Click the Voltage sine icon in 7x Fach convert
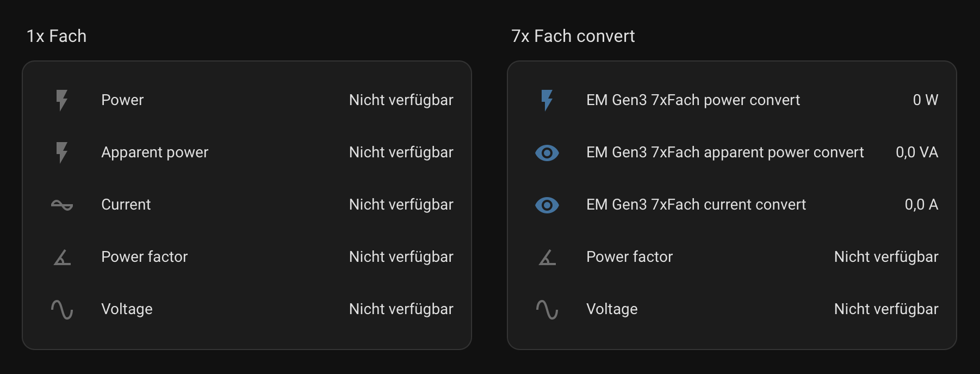980x374 pixels. point(547,309)
